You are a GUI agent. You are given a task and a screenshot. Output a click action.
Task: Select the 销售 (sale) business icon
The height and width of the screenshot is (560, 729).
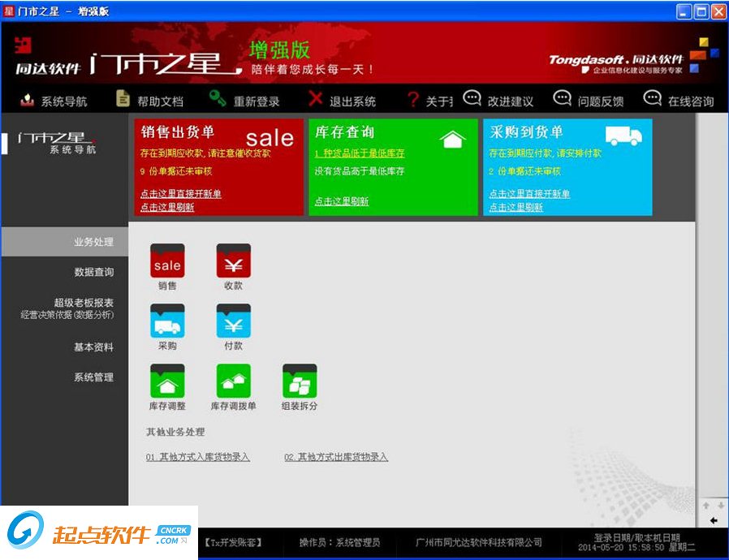click(x=166, y=260)
